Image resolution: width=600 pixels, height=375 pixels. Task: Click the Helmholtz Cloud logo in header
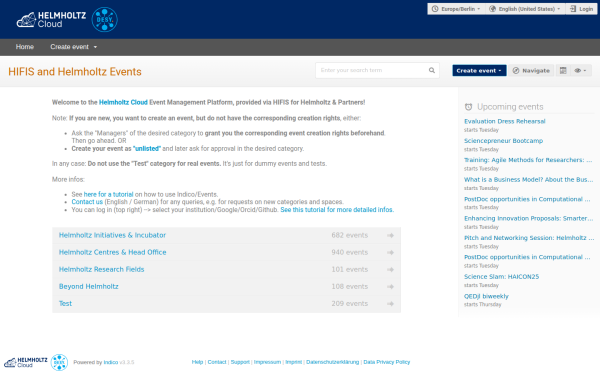click(x=51, y=20)
